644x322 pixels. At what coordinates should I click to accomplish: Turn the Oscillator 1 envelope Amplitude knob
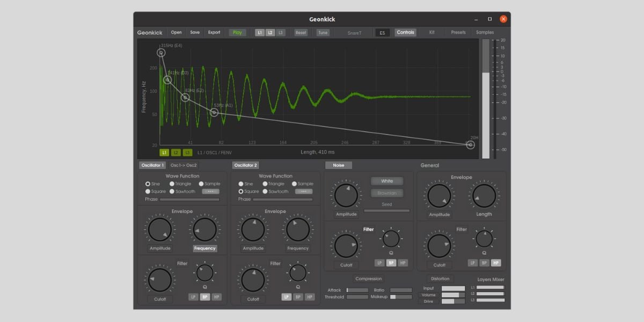[160, 229]
